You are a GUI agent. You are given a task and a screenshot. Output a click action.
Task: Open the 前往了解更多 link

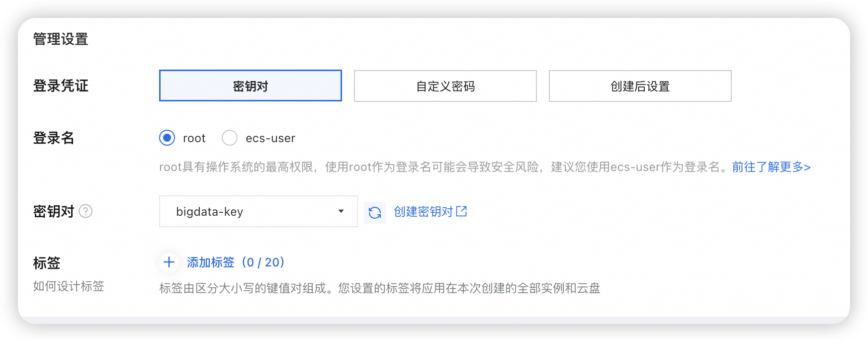pos(770,167)
